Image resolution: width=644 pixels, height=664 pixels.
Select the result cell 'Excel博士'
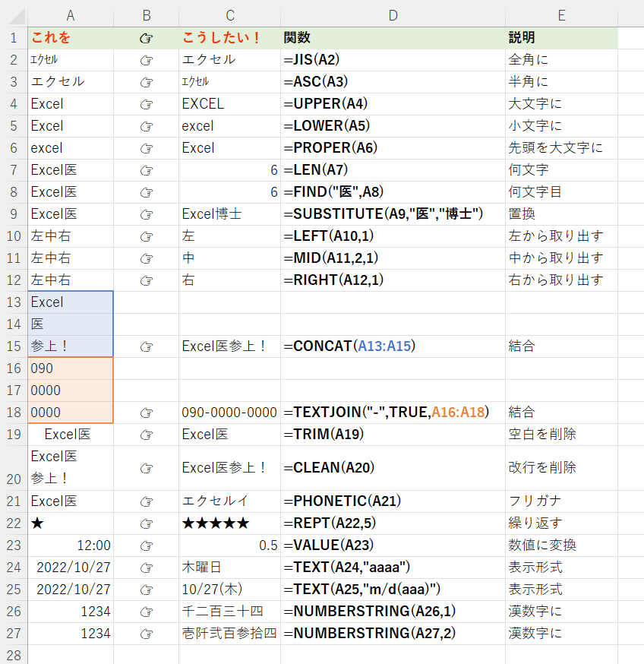[x=230, y=214]
